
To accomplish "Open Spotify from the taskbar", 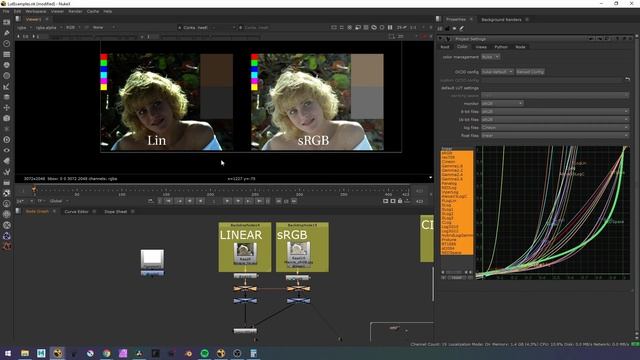I will (x=204, y=353).
